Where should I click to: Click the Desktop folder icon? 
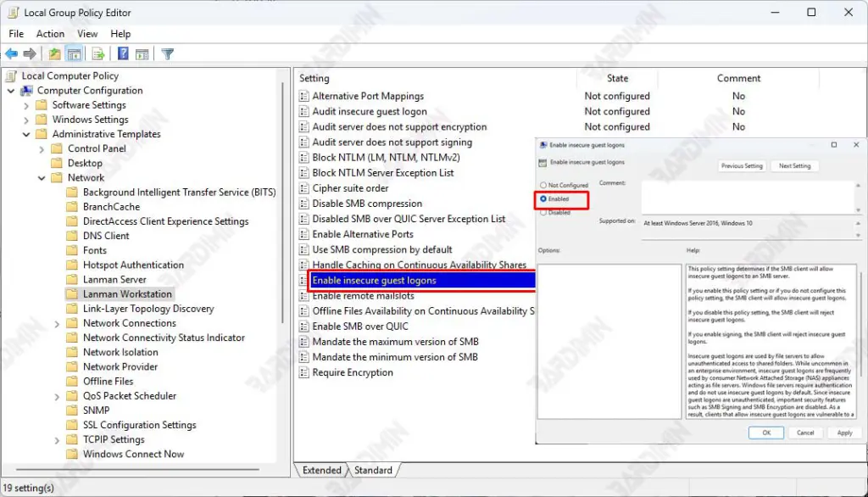click(x=57, y=163)
